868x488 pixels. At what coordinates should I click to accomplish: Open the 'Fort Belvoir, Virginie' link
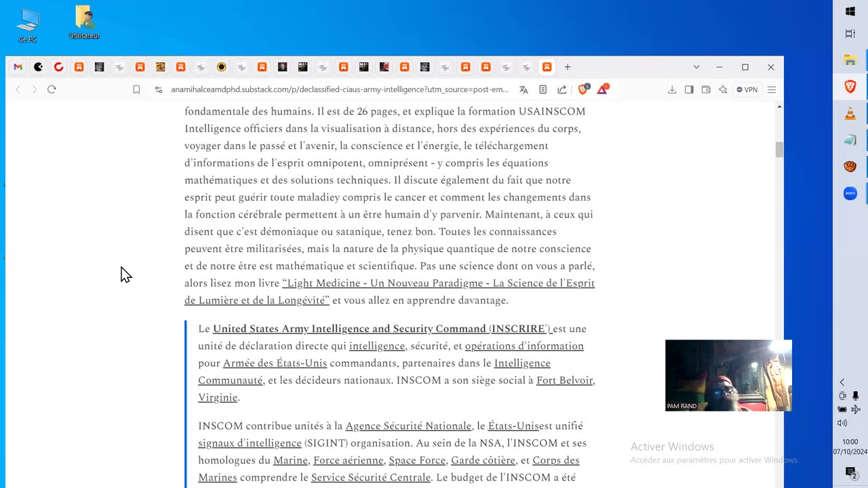(397, 389)
